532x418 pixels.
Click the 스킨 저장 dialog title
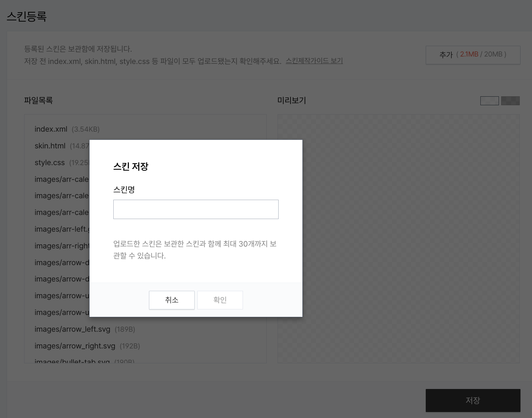coord(131,167)
